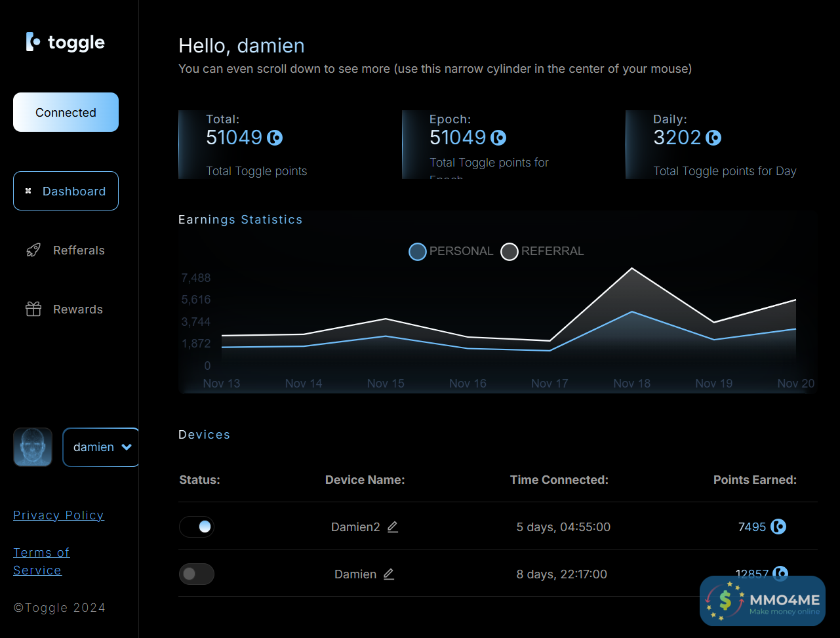Click the Total value 51049
This screenshot has width=840, height=638.
click(234, 137)
